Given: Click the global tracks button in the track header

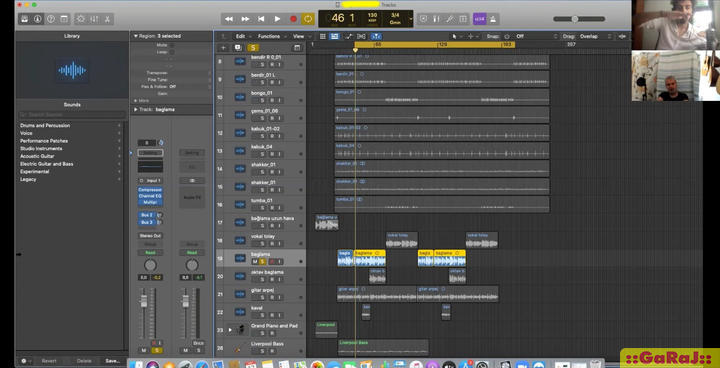Looking at the screenshot, I should (x=297, y=48).
